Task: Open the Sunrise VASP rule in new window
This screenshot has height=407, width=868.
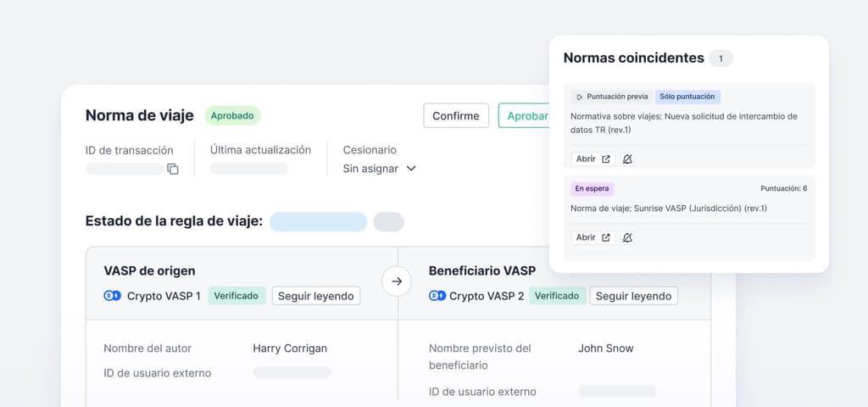Action: [593, 237]
